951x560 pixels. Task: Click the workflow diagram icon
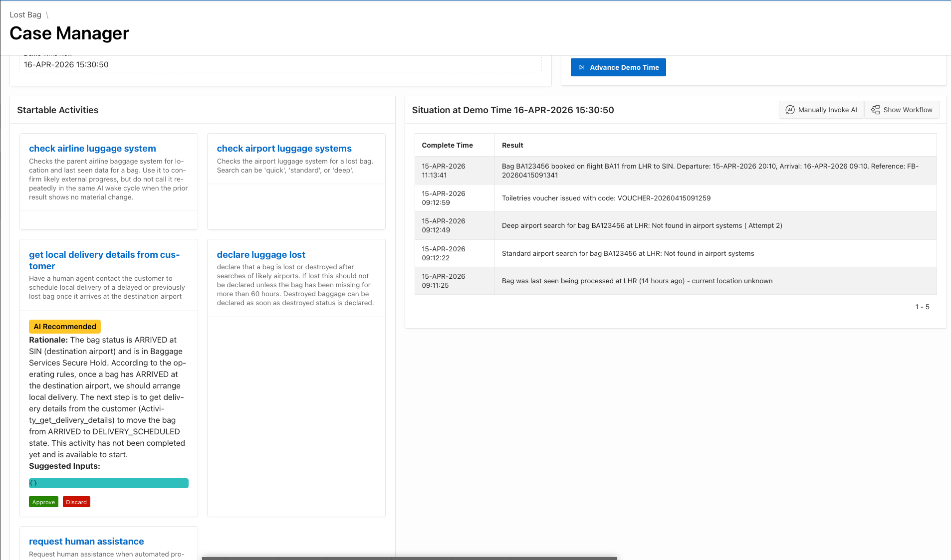click(x=875, y=110)
